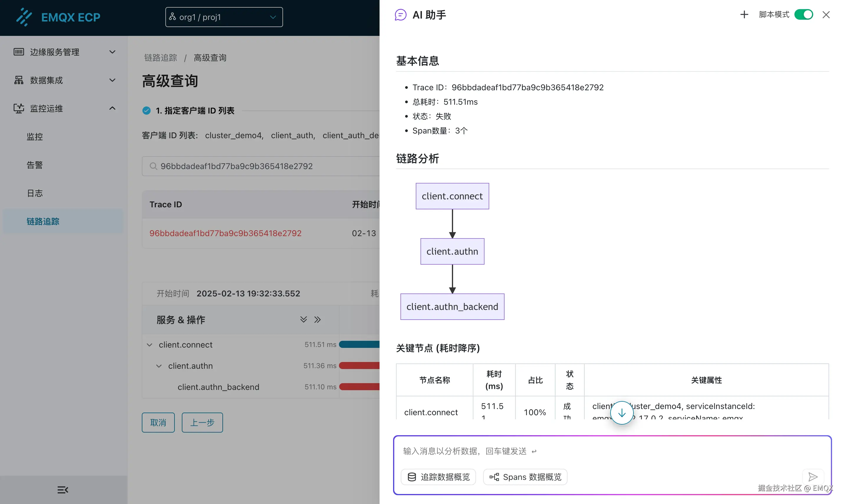Viewport: 845px width, 504px height.
Task: Close the AI 助手 panel
Action: (x=826, y=15)
